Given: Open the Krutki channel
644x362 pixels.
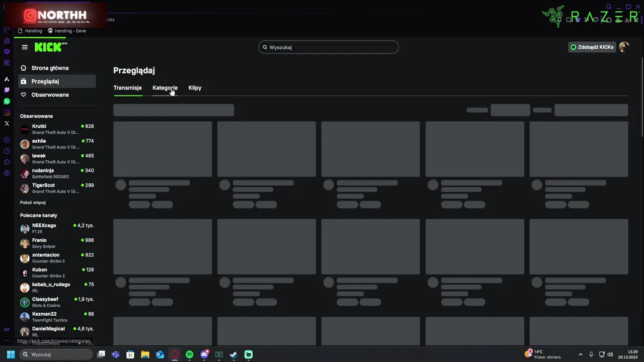Looking at the screenshot, I should tap(57, 129).
